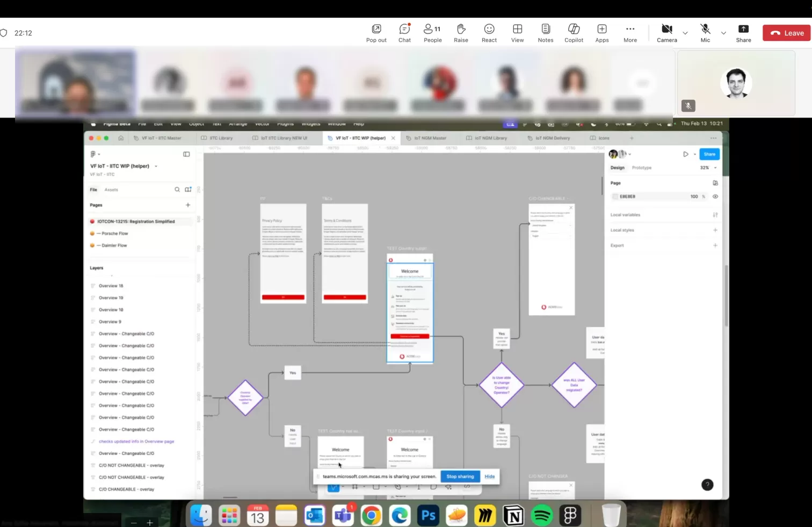Open the People participants list

(432, 33)
